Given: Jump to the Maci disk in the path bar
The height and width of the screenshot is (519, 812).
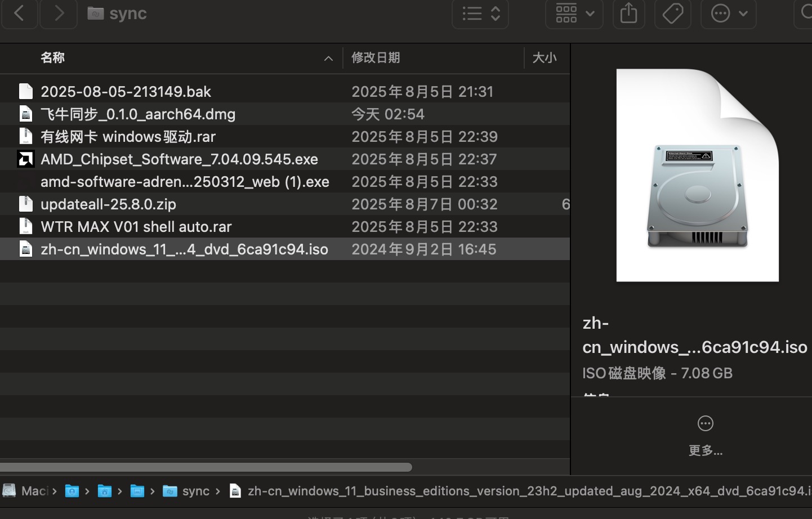Looking at the screenshot, I should pyautogui.click(x=26, y=491).
